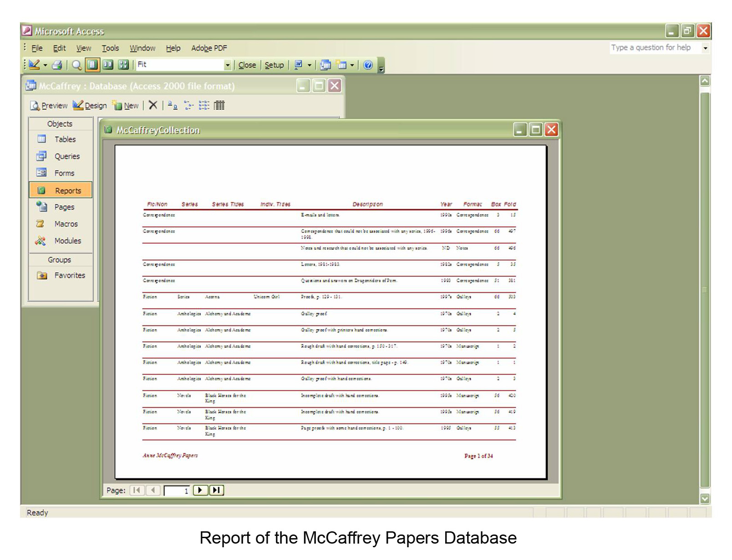Click the 'Ready' status bar text
This screenshot has height=560, width=732.
click(37, 513)
